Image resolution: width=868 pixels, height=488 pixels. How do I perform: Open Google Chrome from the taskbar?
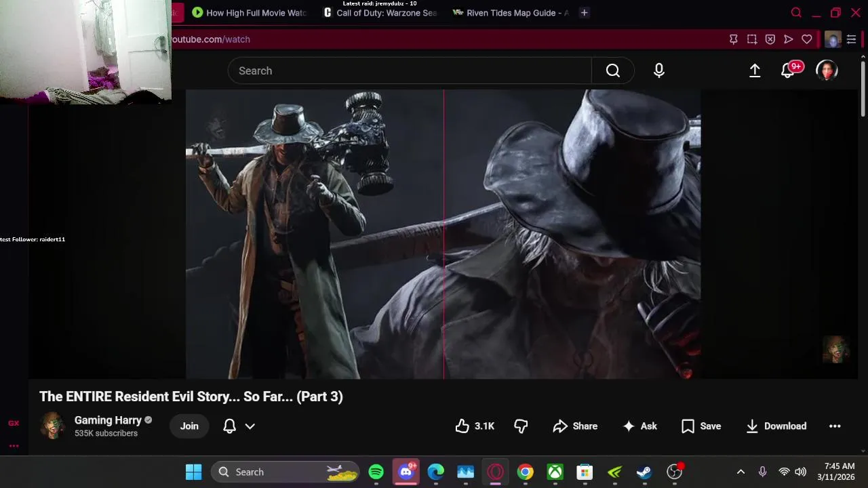click(526, 472)
